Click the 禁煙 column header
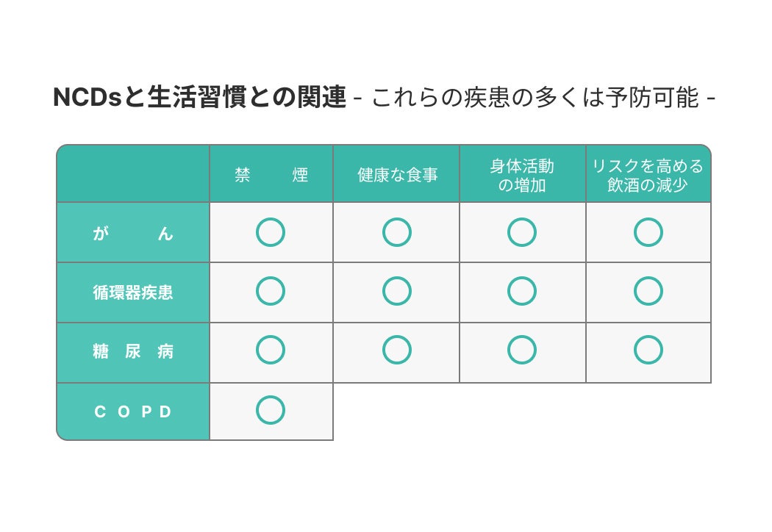The height and width of the screenshot is (532, 772). (271, 175)
